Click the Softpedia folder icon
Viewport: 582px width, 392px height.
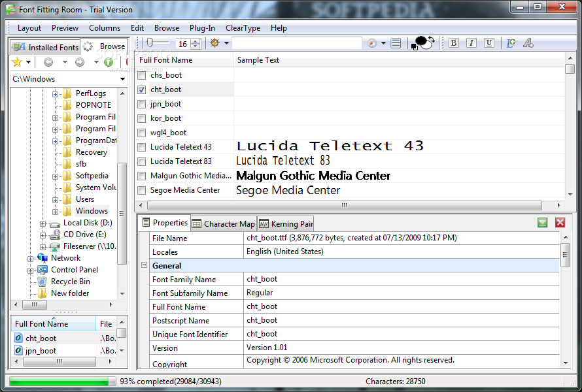[x=67, y=176]
